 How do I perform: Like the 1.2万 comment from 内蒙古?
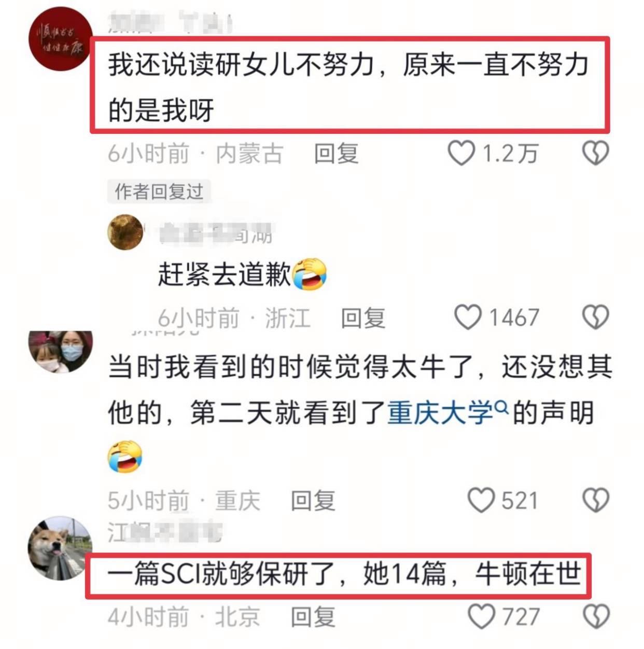click(461, 154)
